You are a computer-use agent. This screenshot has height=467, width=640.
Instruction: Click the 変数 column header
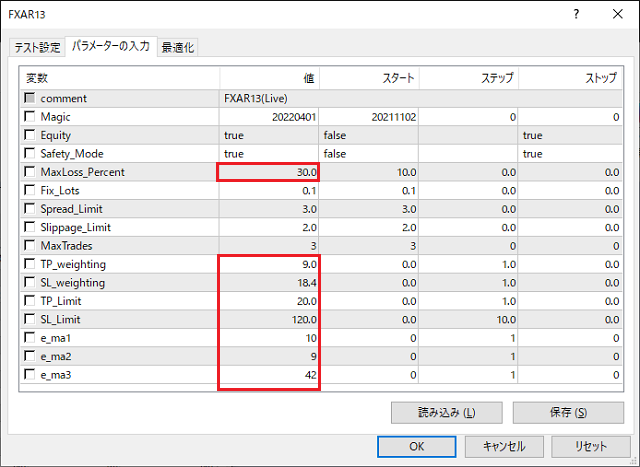coord(120,78)
